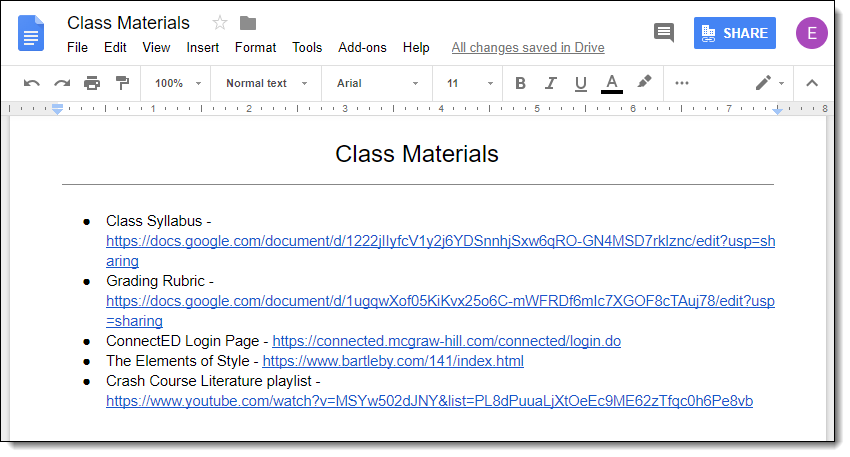The width and height of the screenshot is (850, 457).
Task: Click the move-to-folder icon
Action: click(x=248, y=23)
